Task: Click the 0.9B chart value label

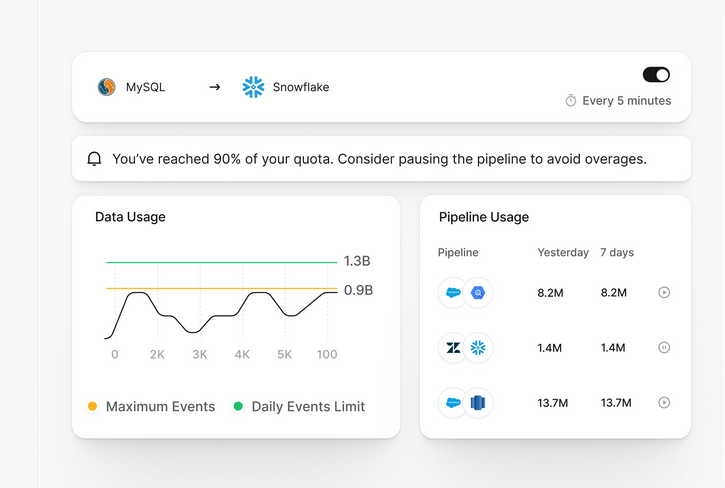Action: pyautogui.click(x=358, y=290)
